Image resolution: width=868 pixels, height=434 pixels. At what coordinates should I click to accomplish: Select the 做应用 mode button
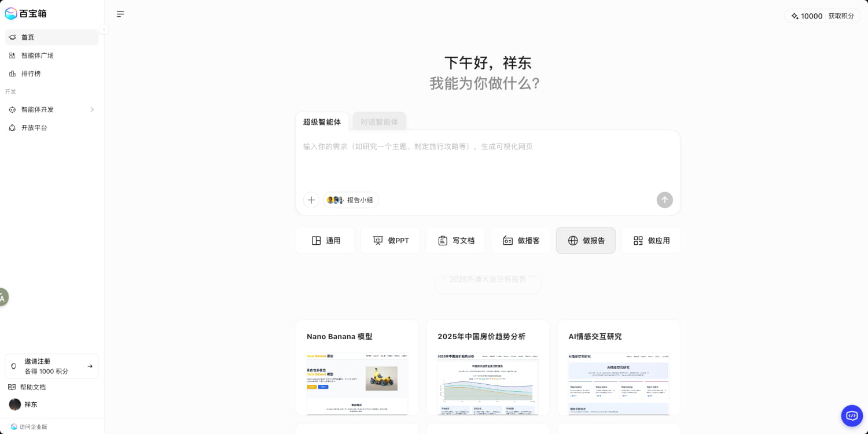click(651, 240)
